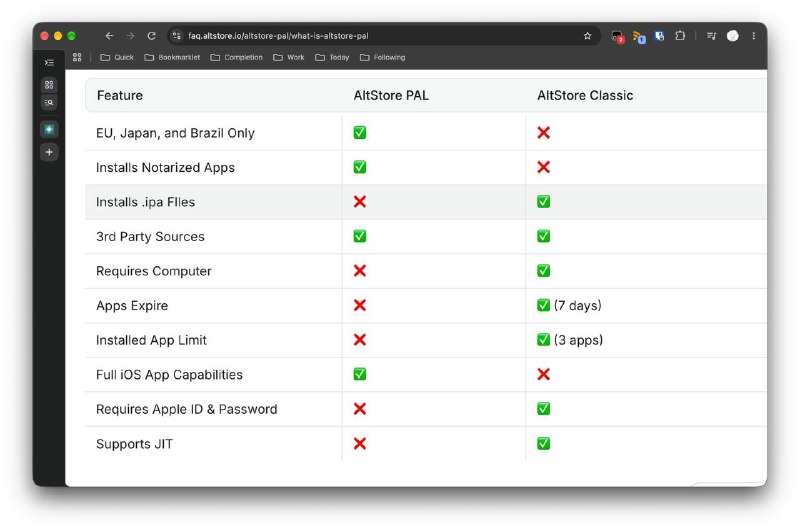Add a new tab with plus icon
The image size is (800, 530).
[49, 152]
